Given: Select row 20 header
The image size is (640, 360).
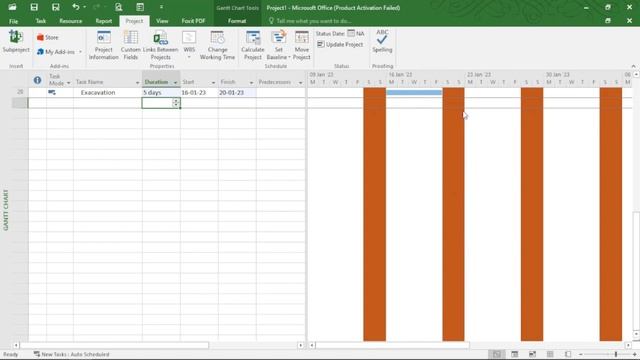Looking at the screenshot, I should (x=20, y=92).
